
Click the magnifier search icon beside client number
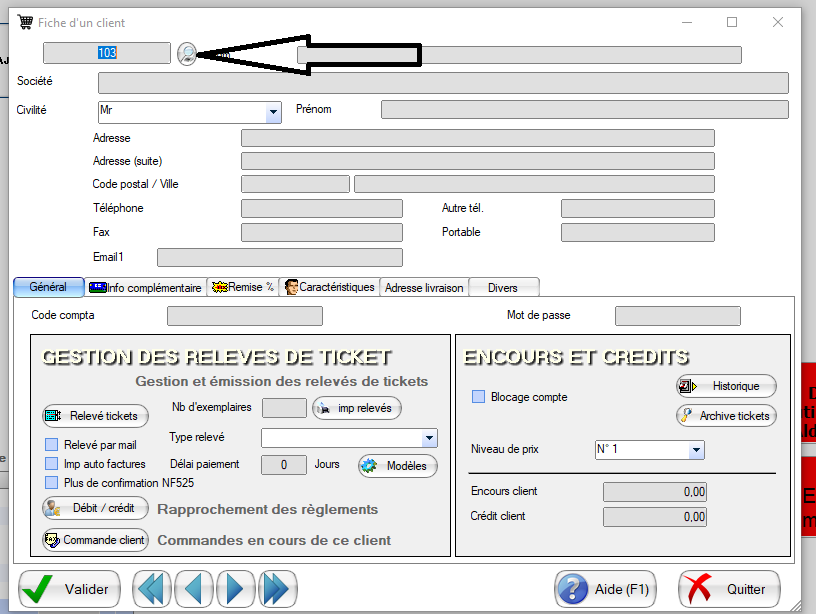(187, 54)
